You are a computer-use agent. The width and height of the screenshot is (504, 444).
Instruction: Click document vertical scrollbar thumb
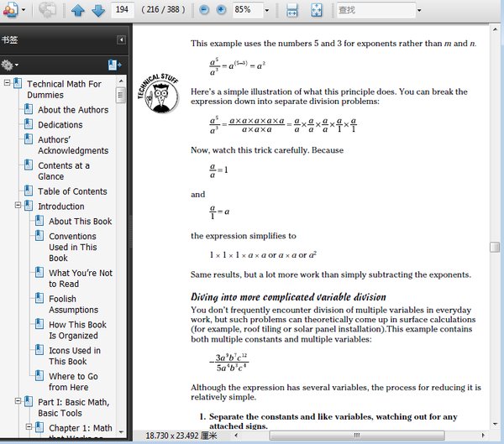pyautogui.click(x=495, y=248)
